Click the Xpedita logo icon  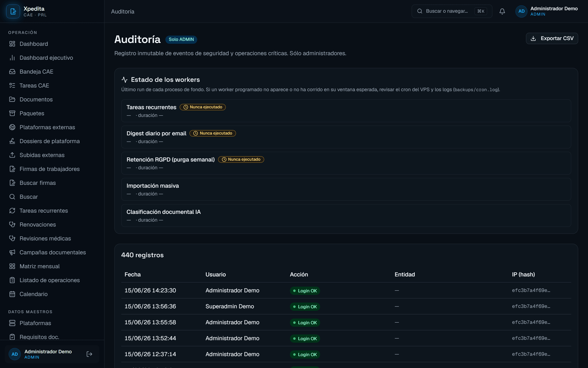pos(13,11)
